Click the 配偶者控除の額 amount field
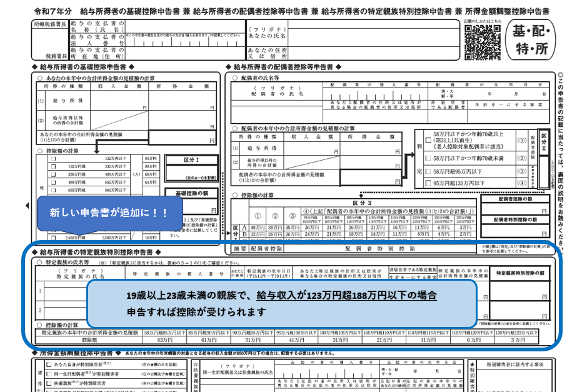587x392 pixels. pos(515,208)
